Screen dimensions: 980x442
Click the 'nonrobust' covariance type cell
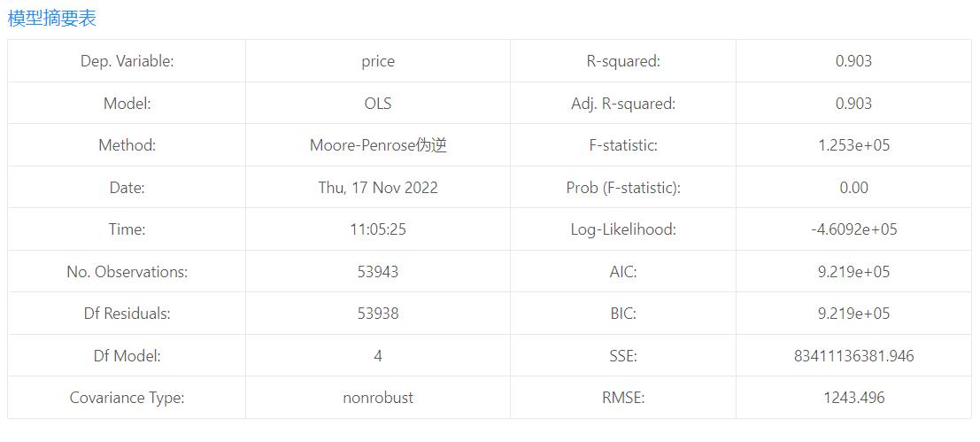[378, 398]
